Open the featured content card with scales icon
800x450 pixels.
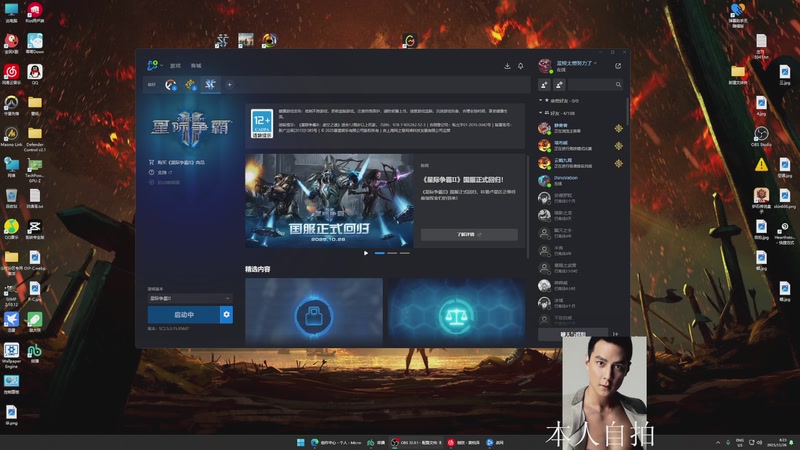pyautogui.click(x=457, y=311)
